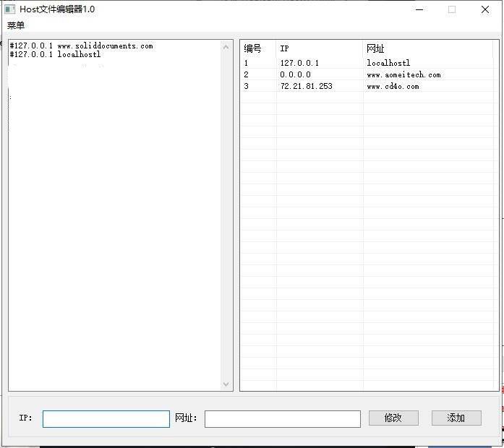Screen dimensions: 504x448
Task: Click the text editor scroll up arrow
Action: (226, 48)
